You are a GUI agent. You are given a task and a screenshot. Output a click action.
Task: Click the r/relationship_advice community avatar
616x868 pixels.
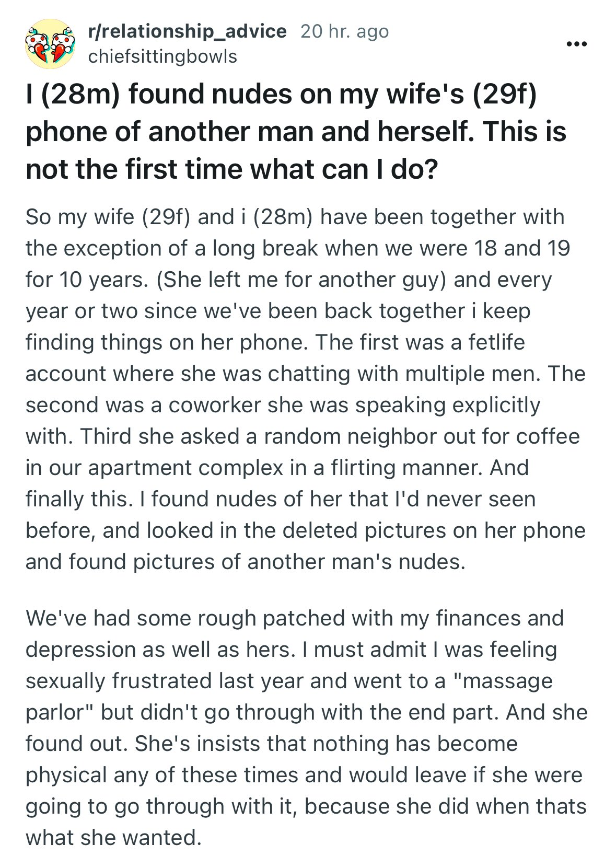tap(50, 44)
